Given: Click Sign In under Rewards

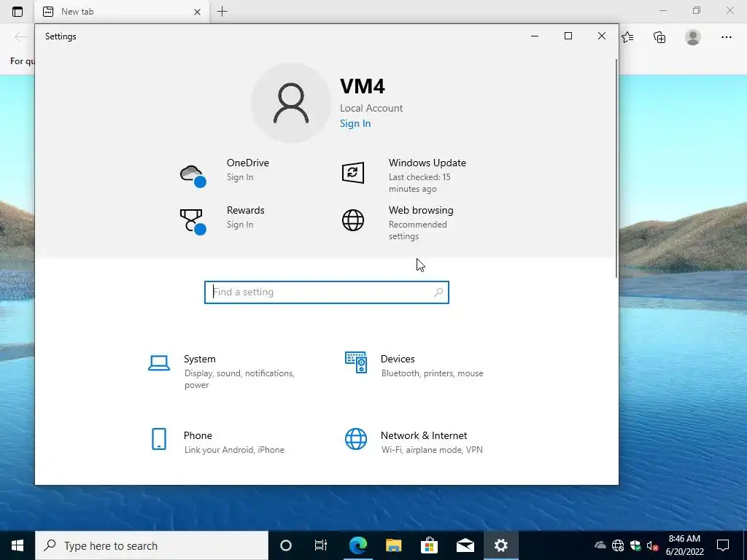Looking at the screenshot, I should (240, 225).
